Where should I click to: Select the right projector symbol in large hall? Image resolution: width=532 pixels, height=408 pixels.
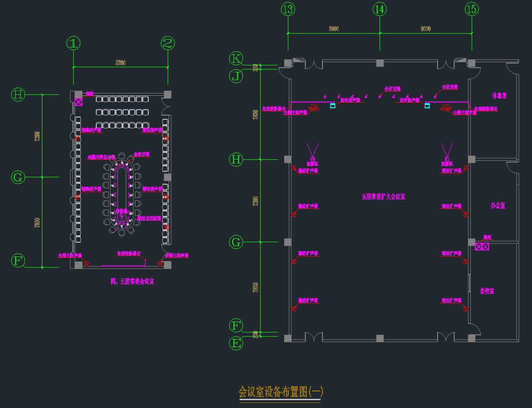click(446, 158)
